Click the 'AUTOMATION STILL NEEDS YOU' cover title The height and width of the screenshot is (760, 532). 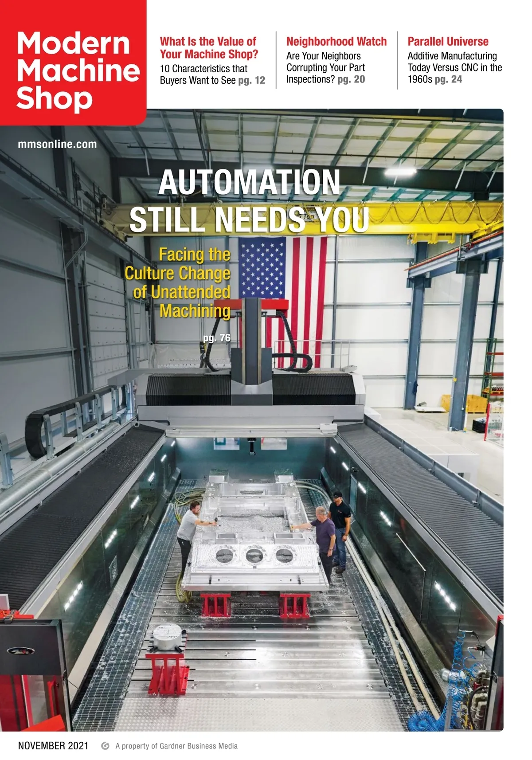[249, 200]
